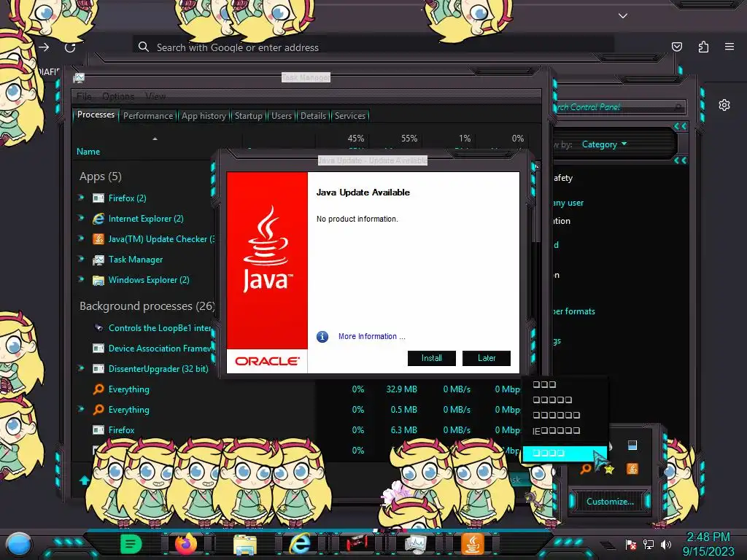747x560 pixels.
Task: Open the Firefox hamburger menu
Action: click(x=729, y=47)
